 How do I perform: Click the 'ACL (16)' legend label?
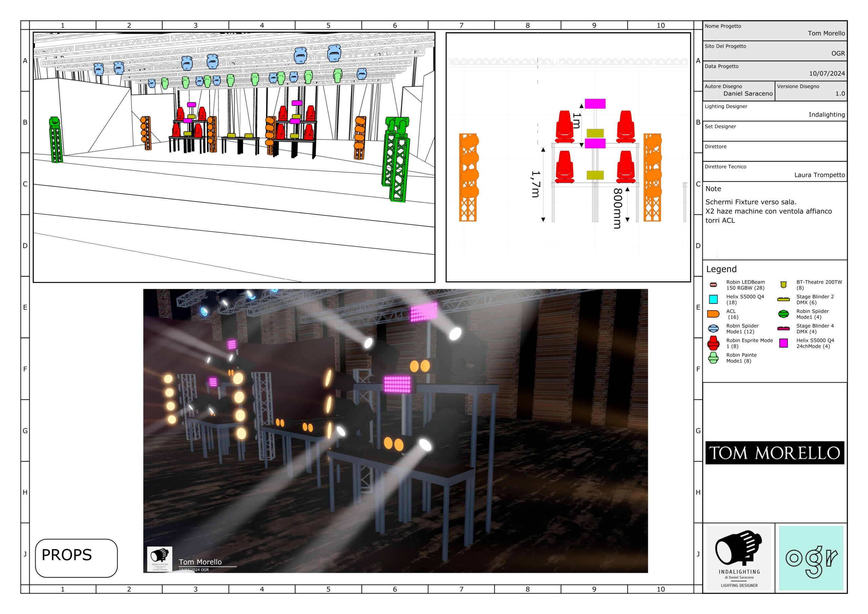(x=732, y=314)
